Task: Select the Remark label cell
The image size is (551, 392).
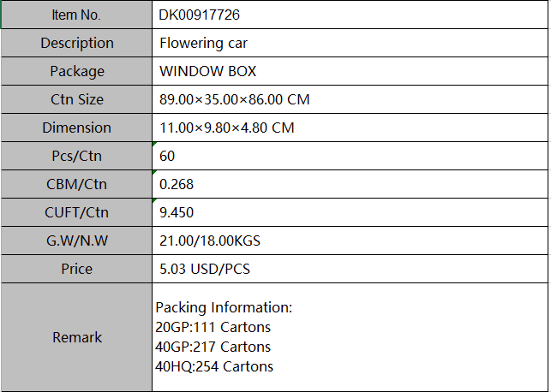Action: tap(76, 337)
